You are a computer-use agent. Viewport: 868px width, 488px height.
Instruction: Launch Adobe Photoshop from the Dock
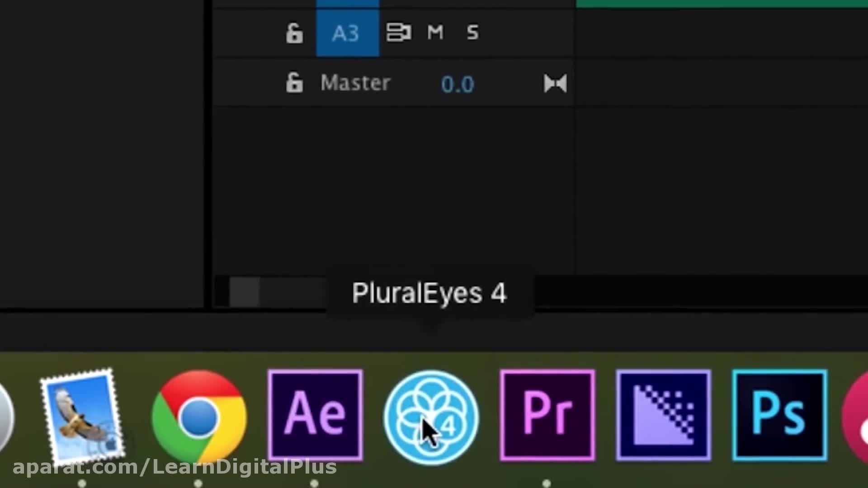pos(779,416)
